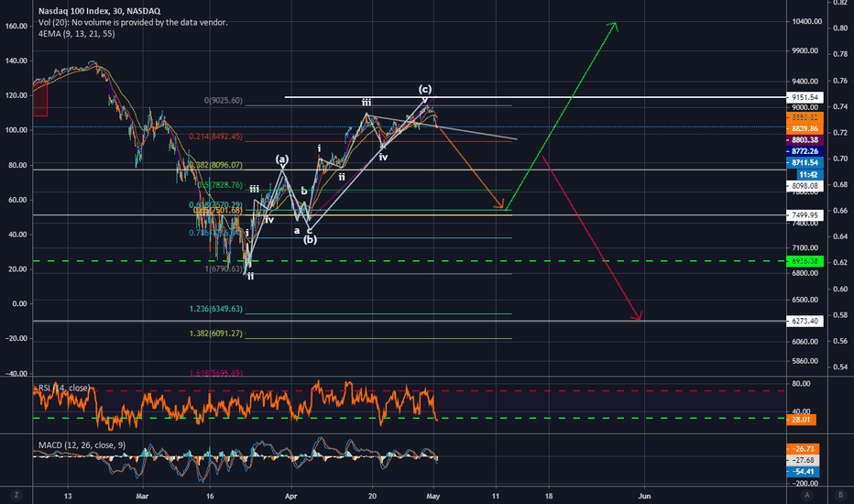The width and height of the screenshot is (854, 504).
Task: Select the 1(6790.63) Fibonacci level label
Action: point(224,268)
